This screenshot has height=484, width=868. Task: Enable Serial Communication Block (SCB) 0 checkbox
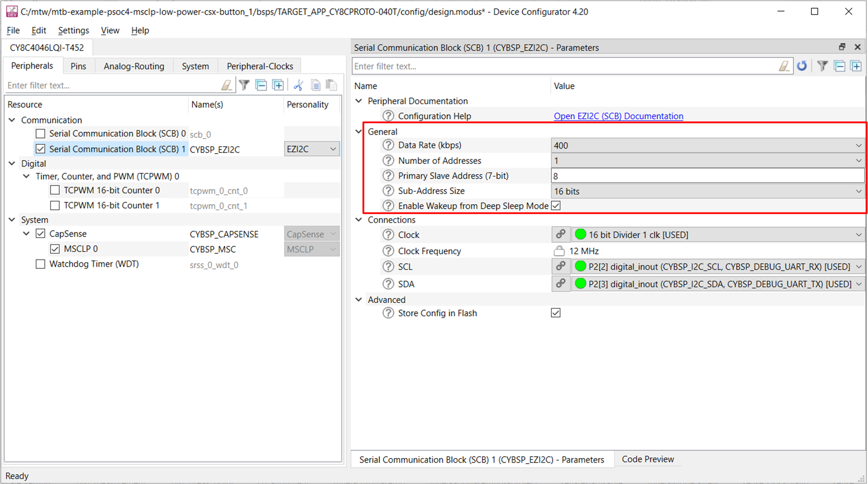40,134
